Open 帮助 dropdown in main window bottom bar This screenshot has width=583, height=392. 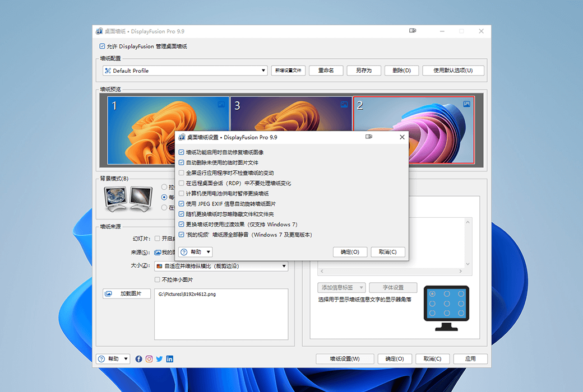(113, 359)
